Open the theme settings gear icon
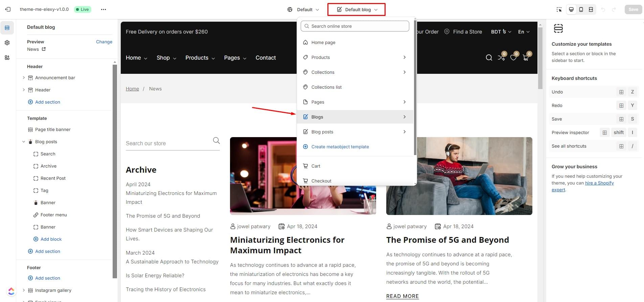 tap(7, 43)
